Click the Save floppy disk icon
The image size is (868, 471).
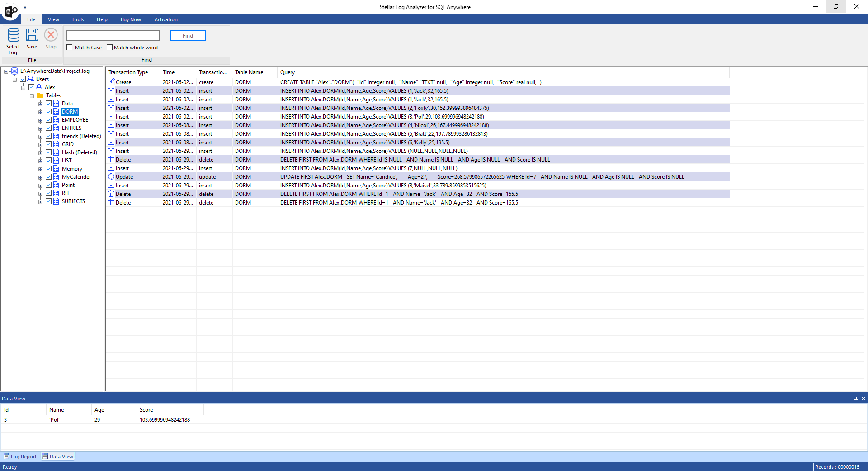[x=32, y=35]
